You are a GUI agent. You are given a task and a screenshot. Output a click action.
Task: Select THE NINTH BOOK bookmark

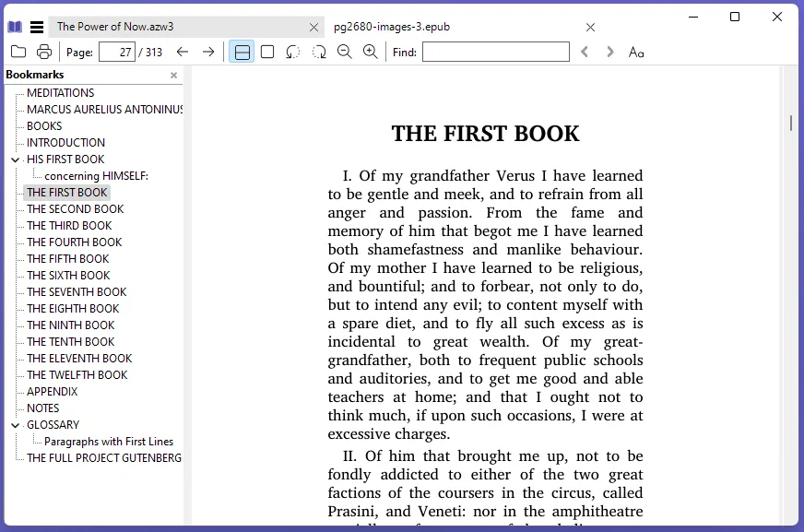click(71, 325)
